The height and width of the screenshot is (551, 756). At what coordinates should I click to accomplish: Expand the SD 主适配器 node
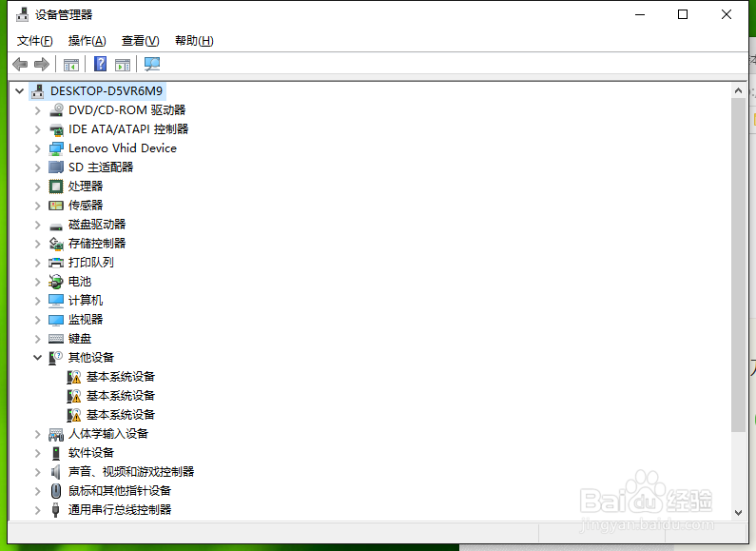click(x=38, y=167)
